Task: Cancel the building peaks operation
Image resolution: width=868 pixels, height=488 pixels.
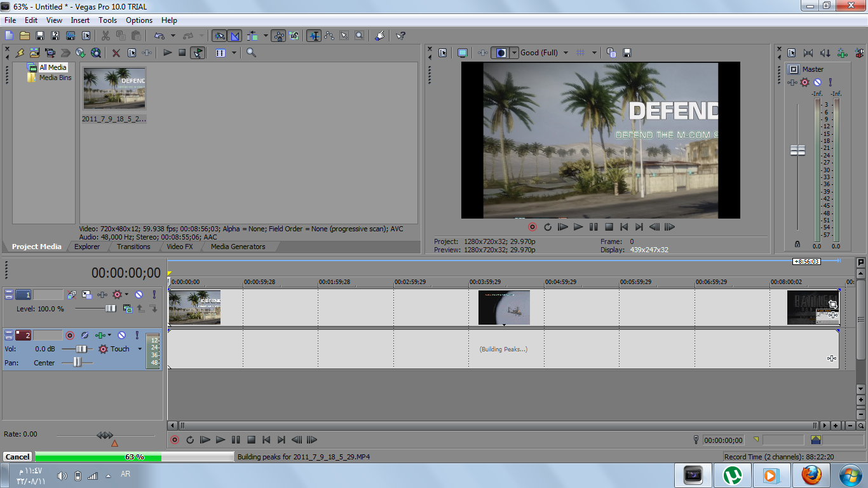Action: (18, 457)
